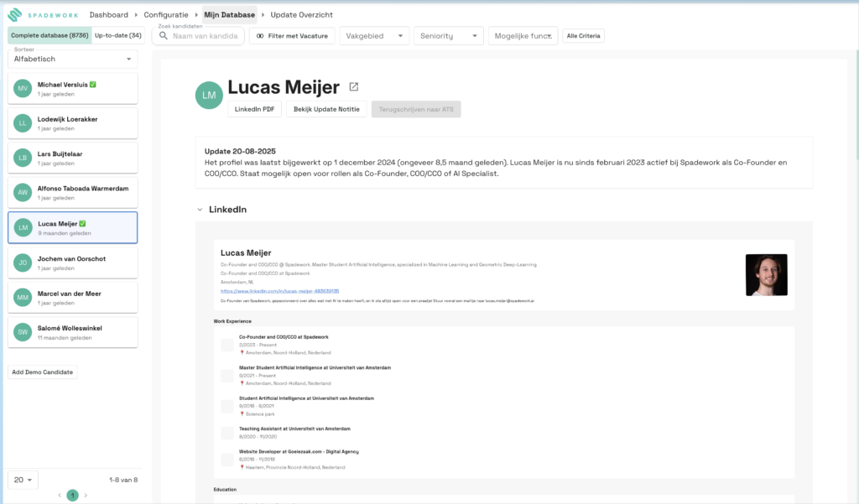The image size is (859, 504).
Task: Click the Work Experience heading
Action: click(x=232, y=321)
